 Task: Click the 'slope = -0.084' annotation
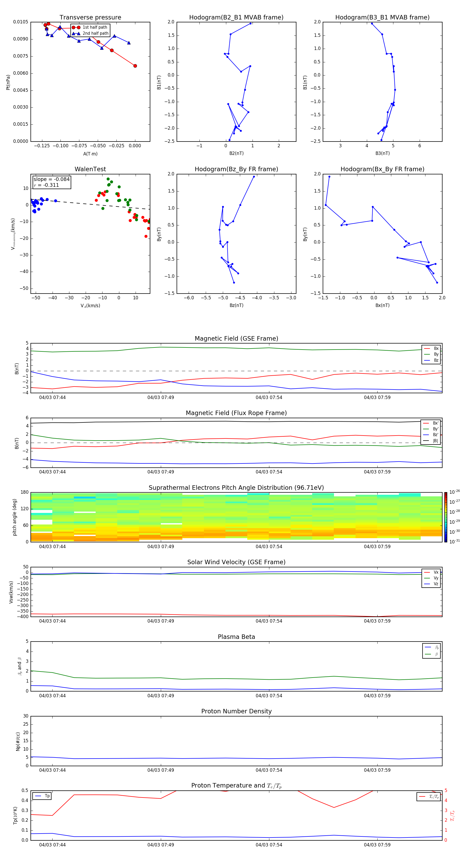52,179
